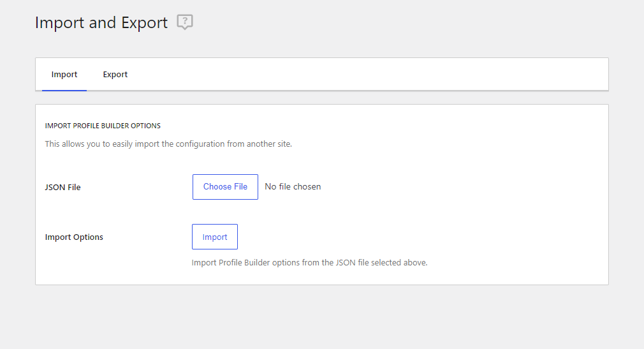
Task: Click the blue underline beneath the Import tab
Action: [64, 91]
